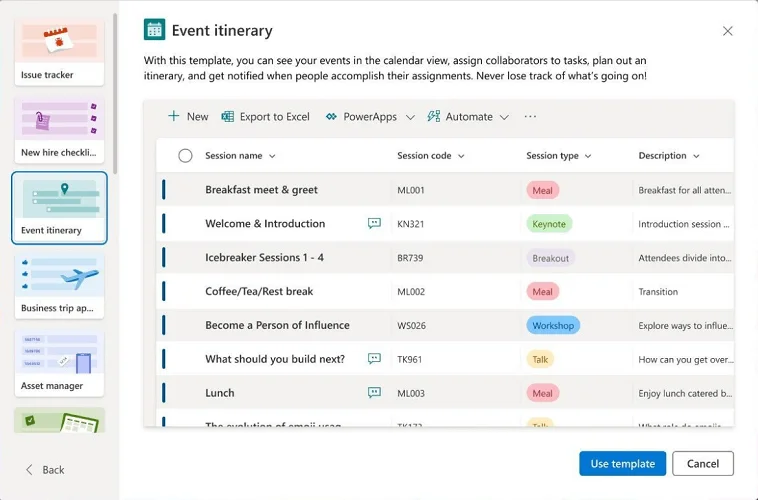Image resolution: width=758 pixels, height=500 pixels.
Task: Click the yellow Talk tag on TK961 row
Action: click(x=540, y=359)
